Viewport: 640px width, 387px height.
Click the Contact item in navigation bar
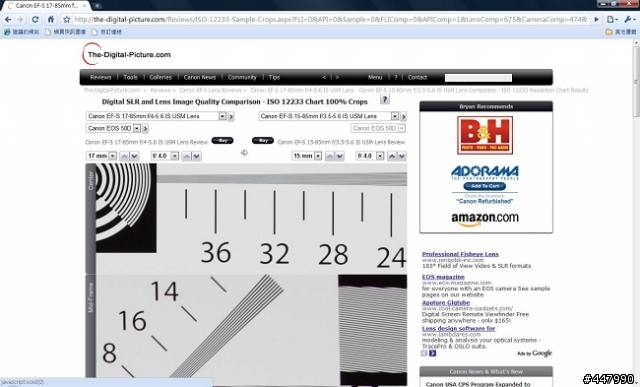coord(417,77)
